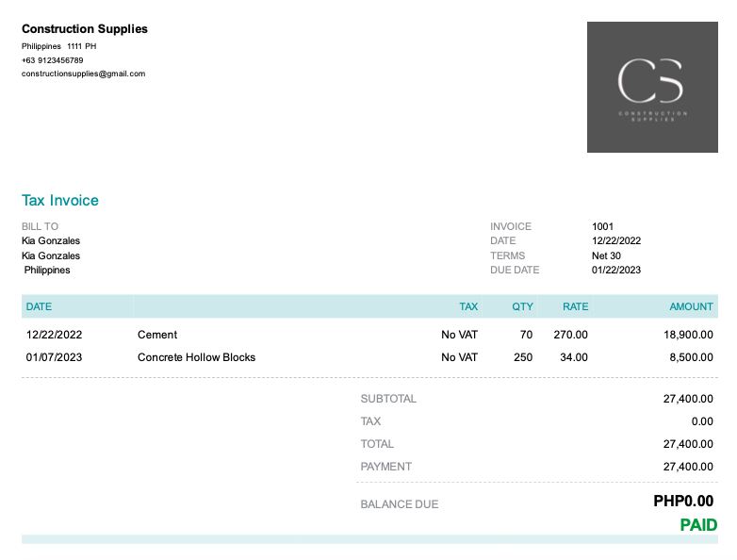Click the terms value Net 30
This screenshot has height=560, width=737.
(606, 255)
